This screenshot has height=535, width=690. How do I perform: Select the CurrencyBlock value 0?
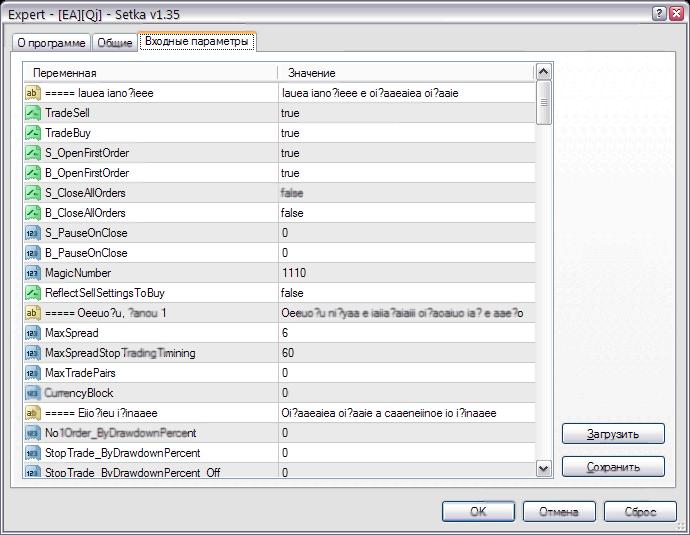click(x=285, y=393)
